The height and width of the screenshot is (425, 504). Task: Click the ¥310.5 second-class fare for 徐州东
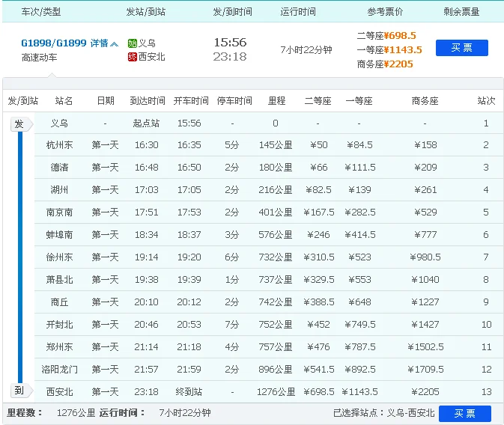pyautogui.click(x=319, y=257)
